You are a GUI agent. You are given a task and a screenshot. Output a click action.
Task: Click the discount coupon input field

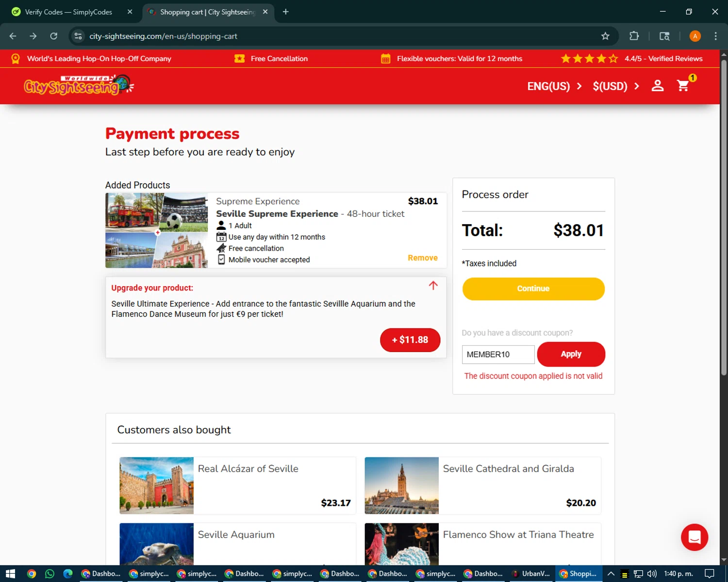(x=498, y=355)
